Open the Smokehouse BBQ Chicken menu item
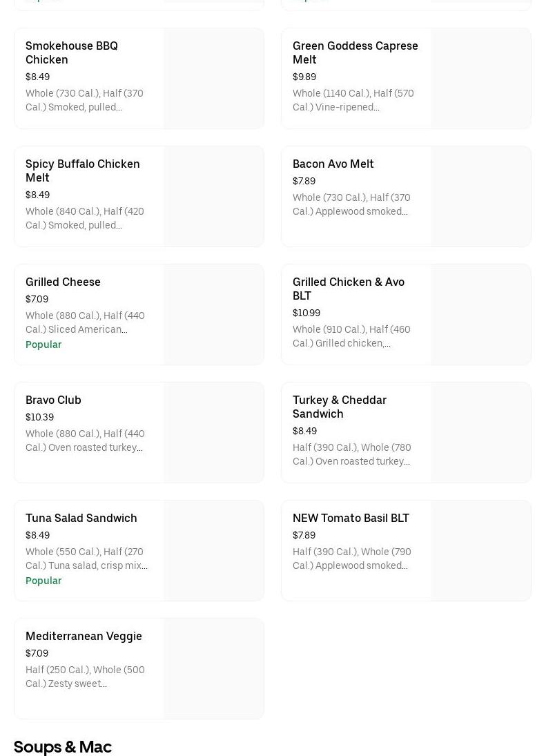The width and height of the screenshot is (555, 756). [72, 52]
